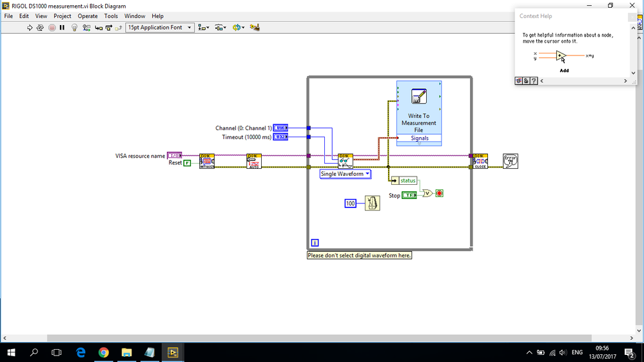Click the loop iteration i terminal

click(x=315, y=243)
